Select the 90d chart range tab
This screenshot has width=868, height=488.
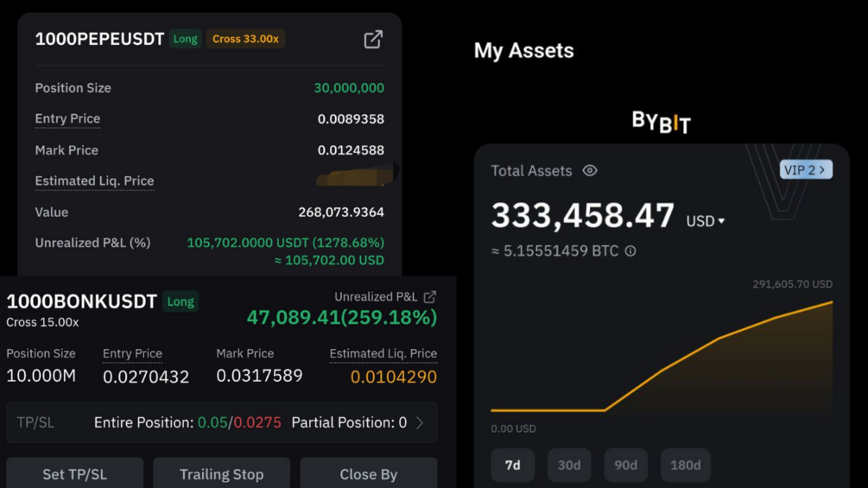click(625, 466)
